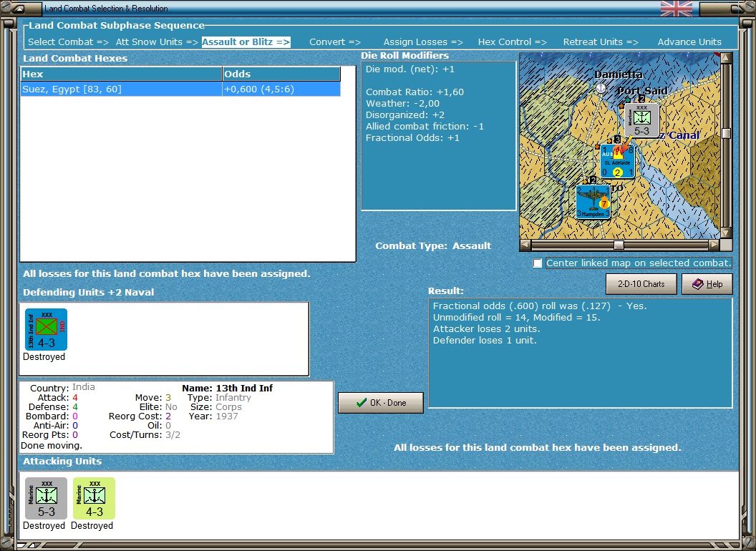756x551 pixels.
Task: Select the Retreat Units subphase label
Action: 600,42
